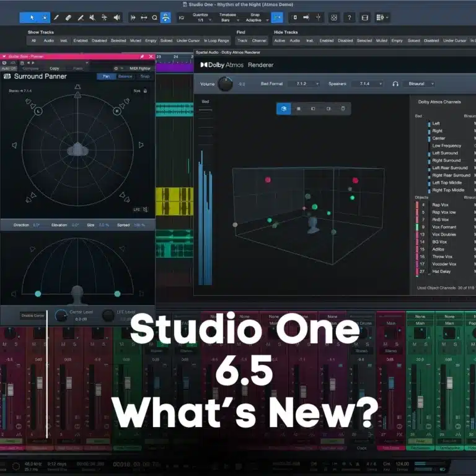476x476 pixels.
Task: Pin the Surround Panner window
Action: (142, 56)
